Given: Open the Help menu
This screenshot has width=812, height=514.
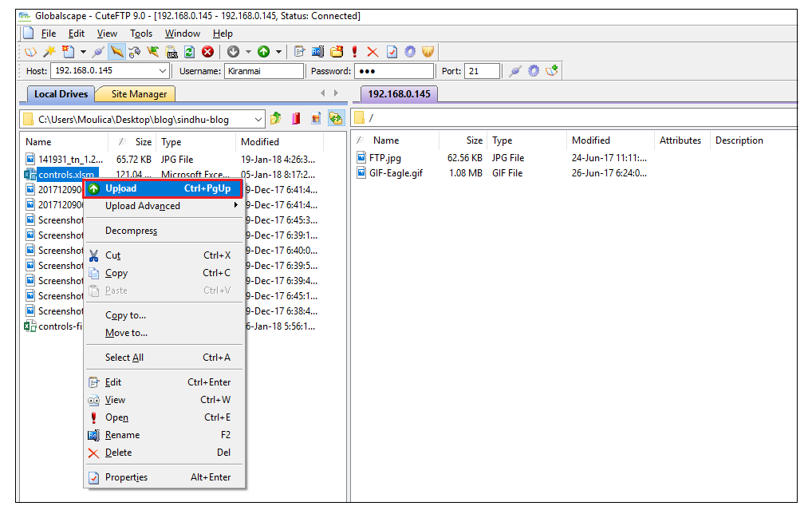Looking at the screenshot, I should tap(223, 34).
